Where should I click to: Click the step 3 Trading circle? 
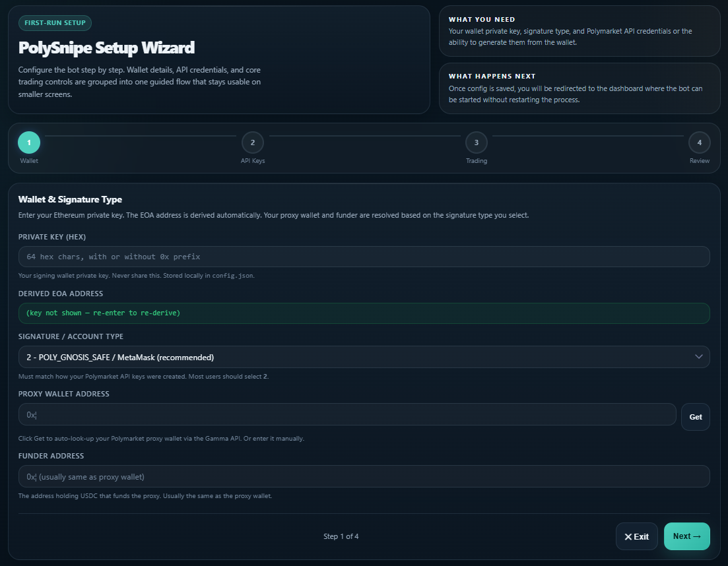tap(477, 142)
